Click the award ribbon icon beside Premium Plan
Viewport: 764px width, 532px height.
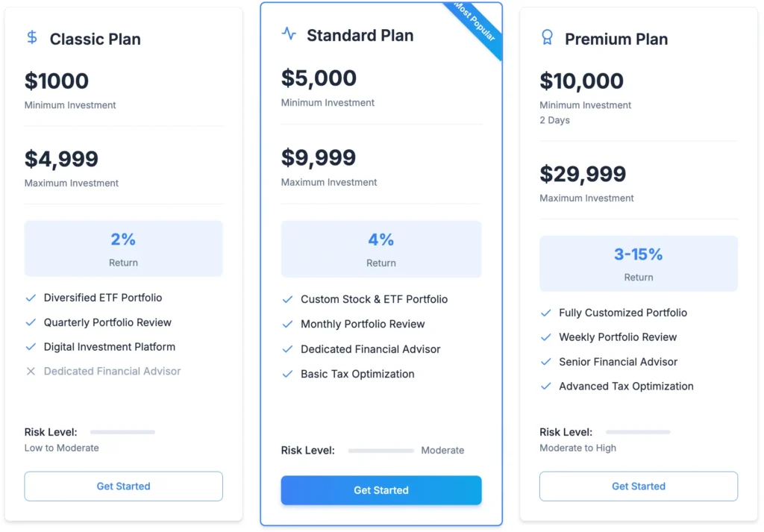point(547,37)
